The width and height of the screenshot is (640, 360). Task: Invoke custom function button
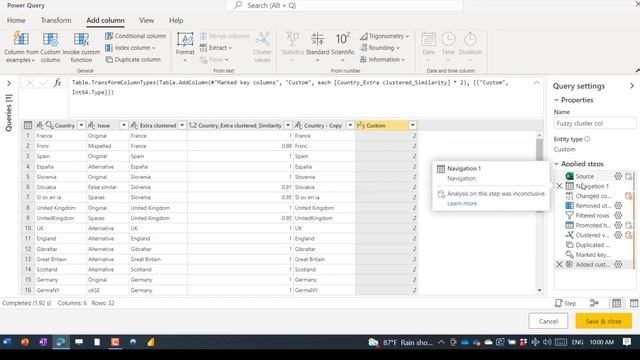81,47
